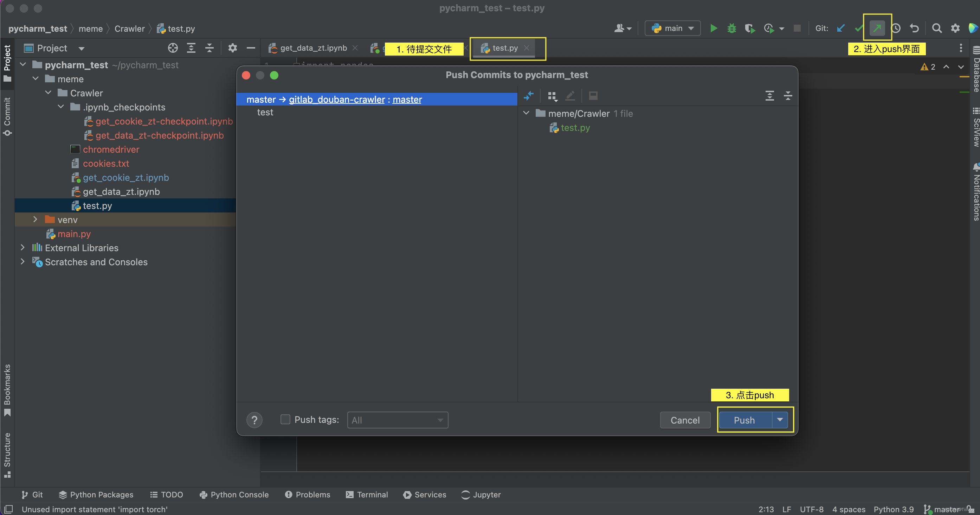Open the main run configuration dropdown

673,28
